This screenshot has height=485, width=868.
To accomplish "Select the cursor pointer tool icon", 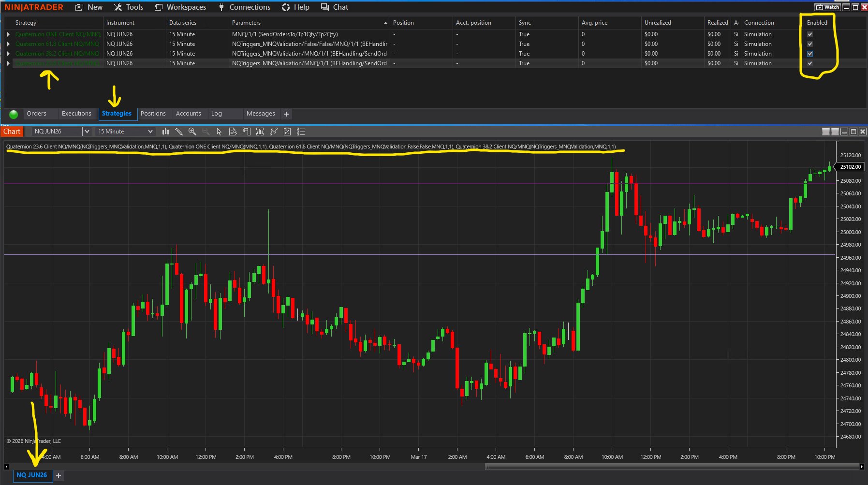I will [219, 132].
